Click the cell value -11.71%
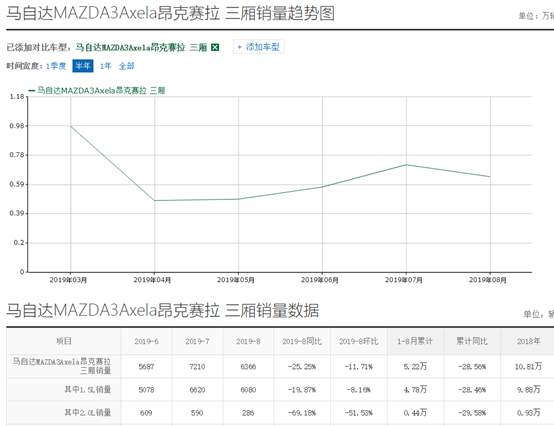Image resolution: width=554 pixels, height=426 pixels. point(359,367)
